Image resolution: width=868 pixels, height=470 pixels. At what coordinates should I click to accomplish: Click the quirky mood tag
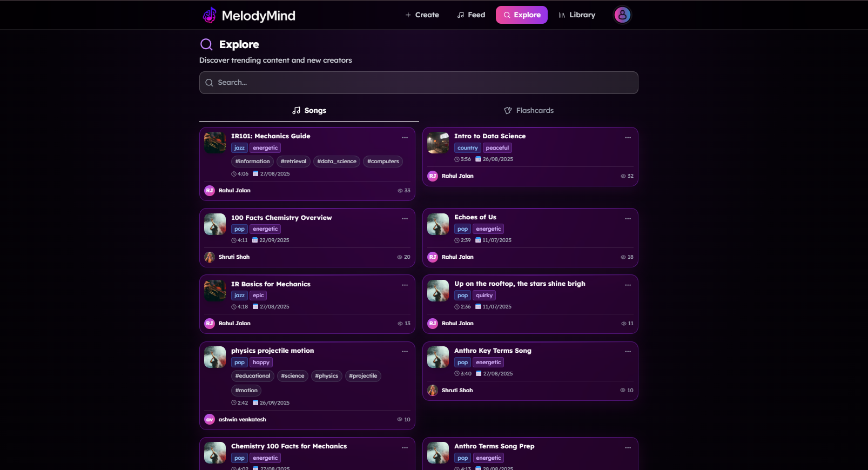click(x=484, y=296)
